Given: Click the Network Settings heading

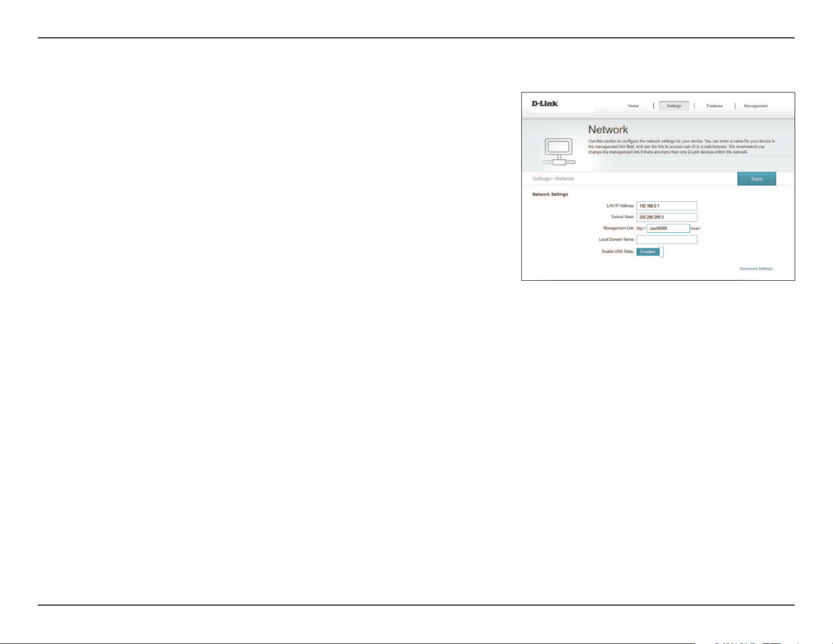Looking at the screenshot, I should [x=550, y=195].
